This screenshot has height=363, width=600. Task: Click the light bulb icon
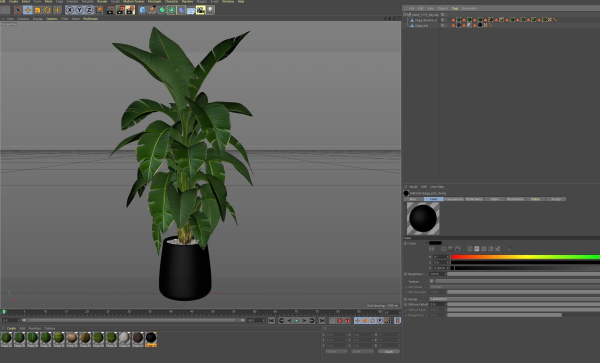tap(210, 10)
